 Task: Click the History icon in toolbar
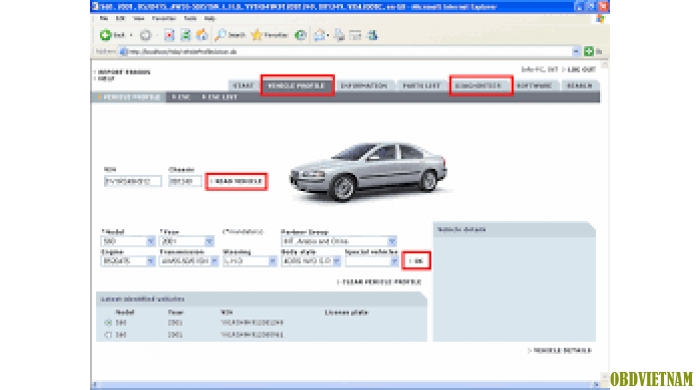301,35
